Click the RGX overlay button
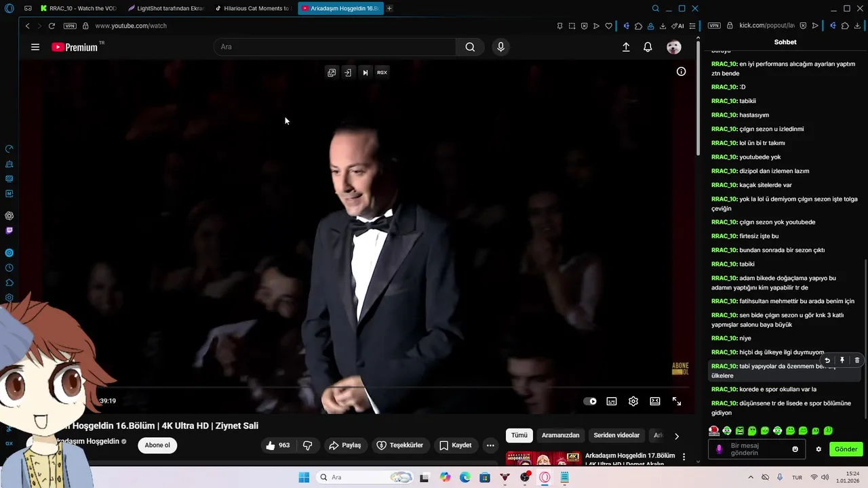Viewport: 868px width, 488px height. [382, 73]
